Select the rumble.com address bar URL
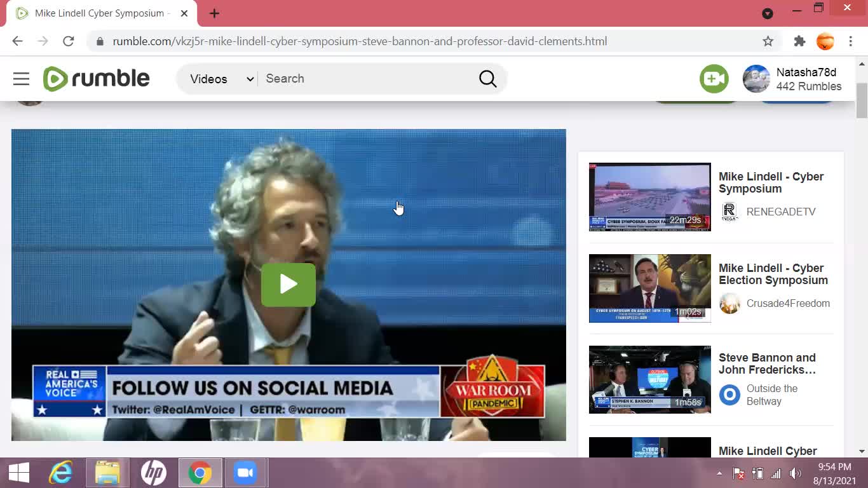 360,41
